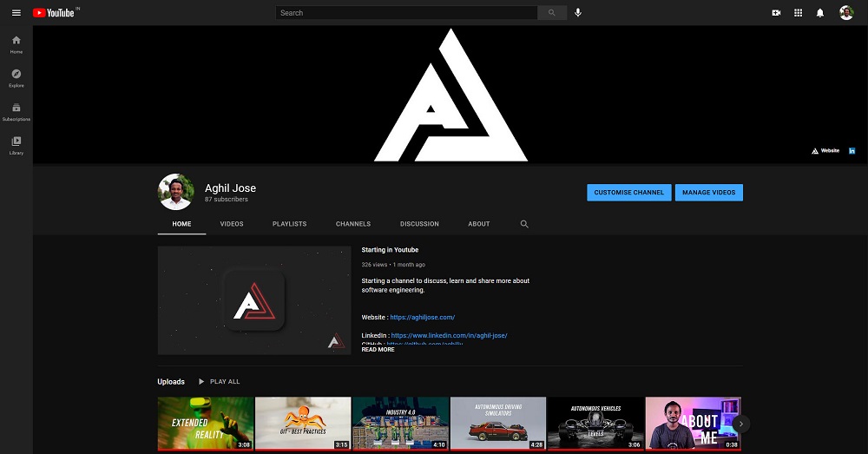Open Subscriptions in sidebar
This screenshot has width=868, height=454.
16,112
